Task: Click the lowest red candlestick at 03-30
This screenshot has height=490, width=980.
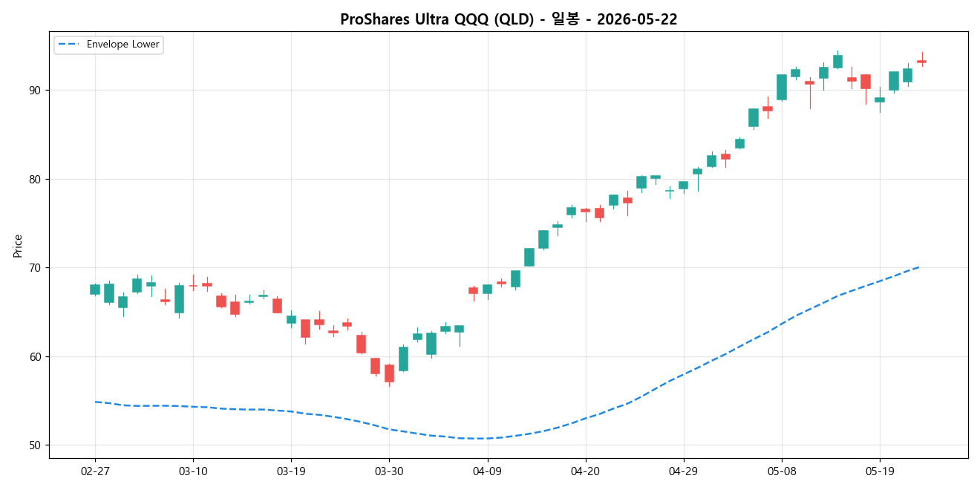Action: click(x=389, y=373)
